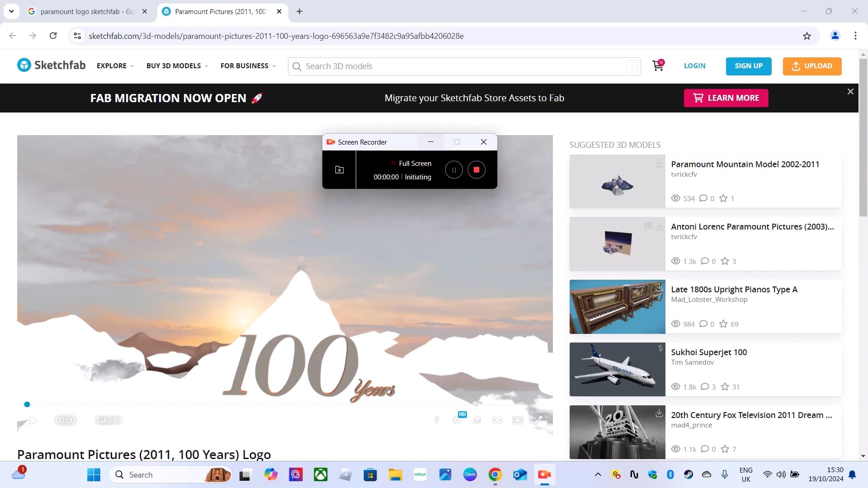This screenshot has height=488, width=868.
Task: Open the shopping cart icon
Action: pos(658,66)
